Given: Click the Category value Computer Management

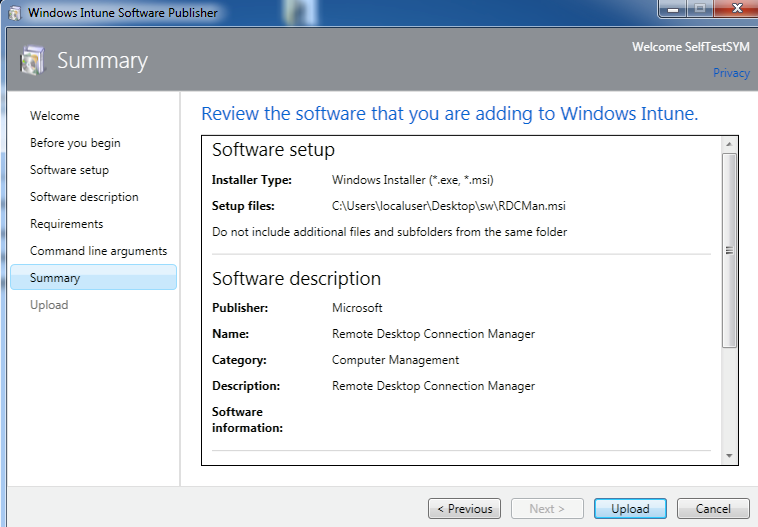Looking at the screenshot, I should pyautogui.click(x=395, y=360).
